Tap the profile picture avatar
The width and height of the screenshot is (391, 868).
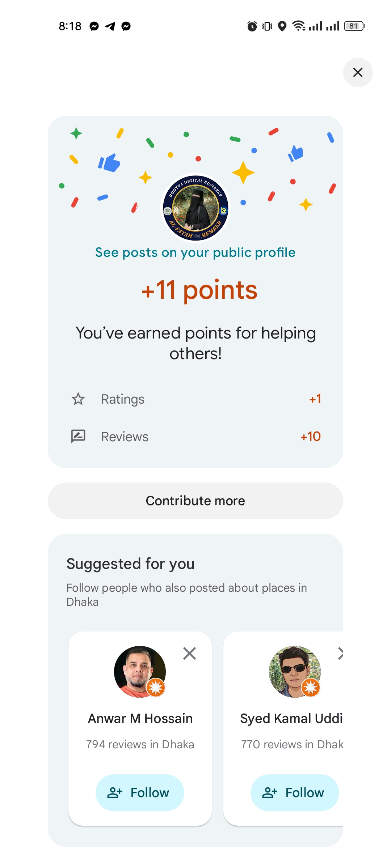coord(195,208)
